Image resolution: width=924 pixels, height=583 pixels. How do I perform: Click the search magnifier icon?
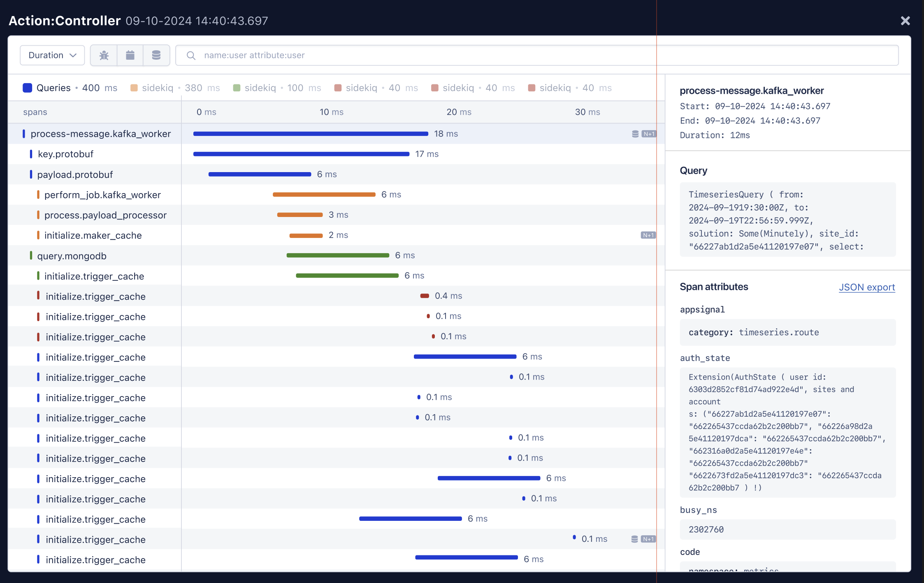[x=191, y=55]
